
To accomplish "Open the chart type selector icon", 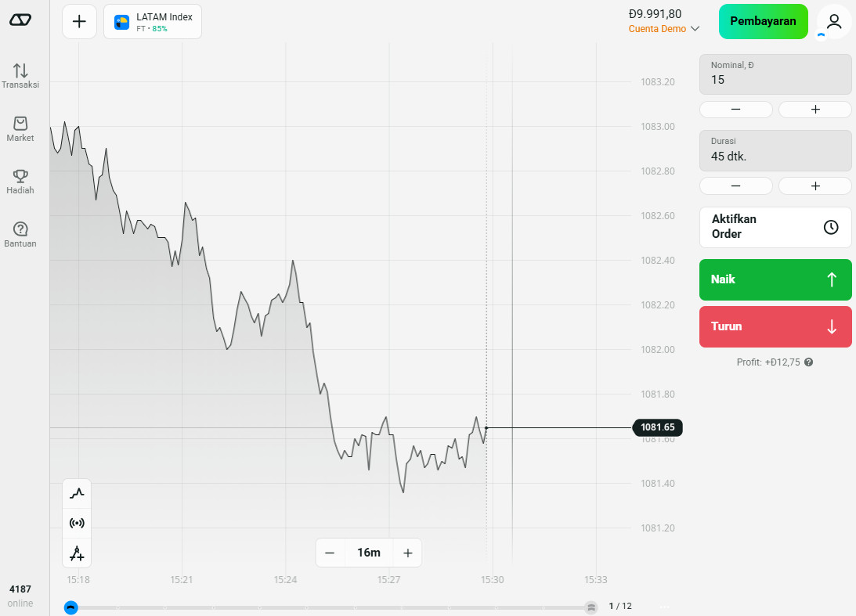I will click(77, 493).
